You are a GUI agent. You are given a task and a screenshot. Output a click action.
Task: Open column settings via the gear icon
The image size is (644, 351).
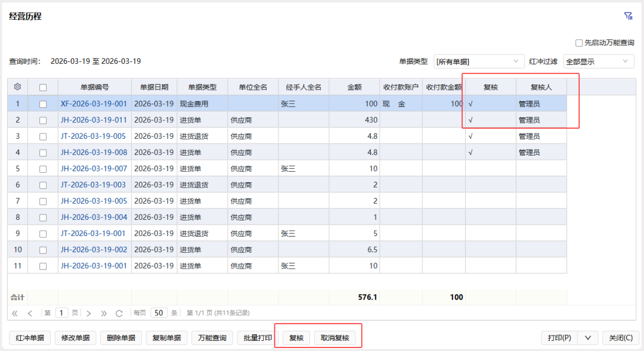17,86
